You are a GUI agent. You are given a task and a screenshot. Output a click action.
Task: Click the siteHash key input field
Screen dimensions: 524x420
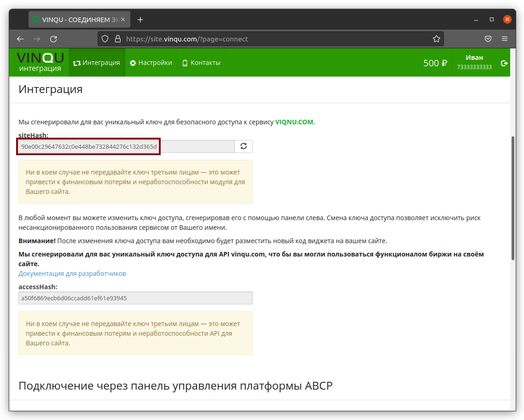(x=127, y=146)
